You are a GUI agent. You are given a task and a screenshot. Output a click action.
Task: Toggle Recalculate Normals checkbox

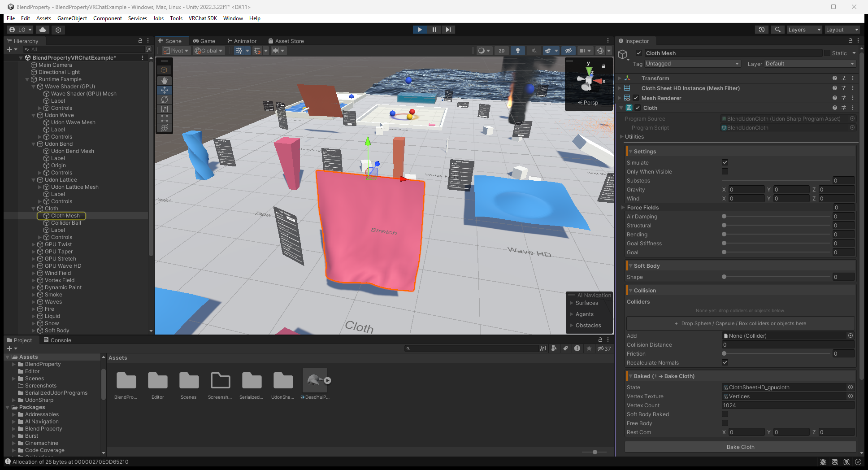[x=725, y=362]
